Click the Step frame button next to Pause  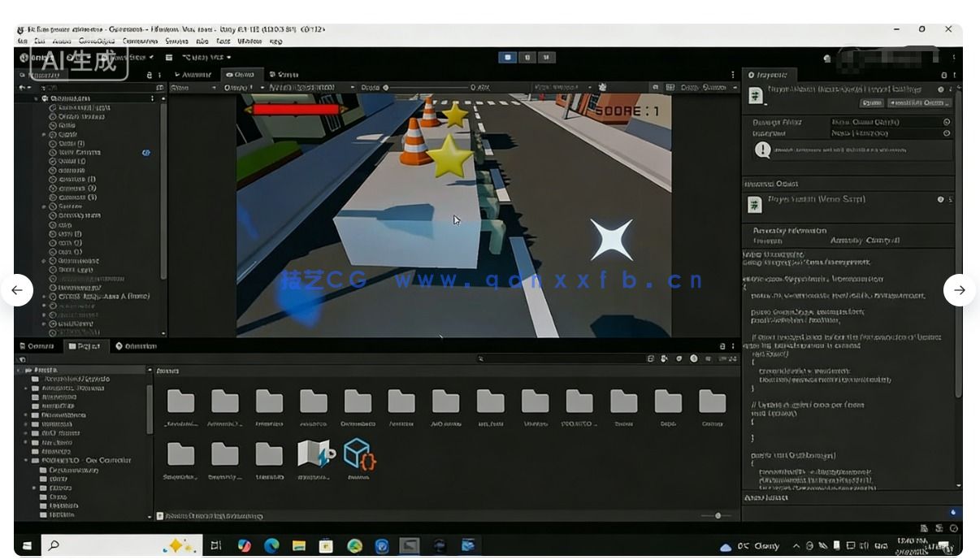click(x=546, y=56)
